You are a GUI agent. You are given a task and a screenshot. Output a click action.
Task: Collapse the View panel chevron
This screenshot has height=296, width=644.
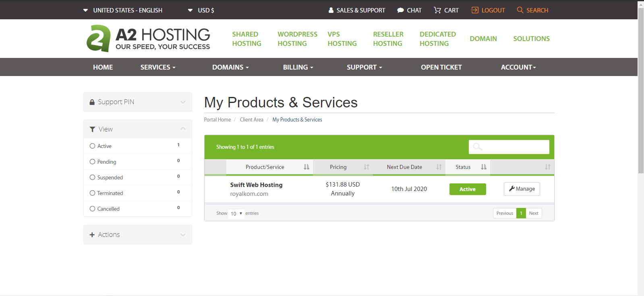[x=183, y=129]
